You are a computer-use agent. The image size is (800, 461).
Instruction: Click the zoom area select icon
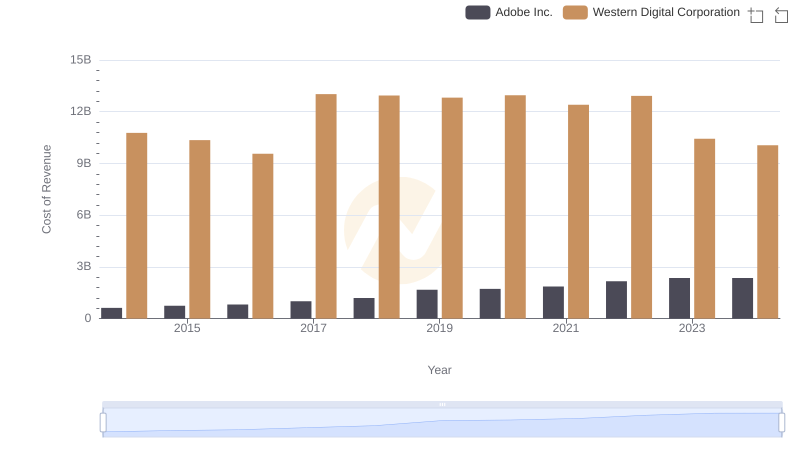click(756, 15)
